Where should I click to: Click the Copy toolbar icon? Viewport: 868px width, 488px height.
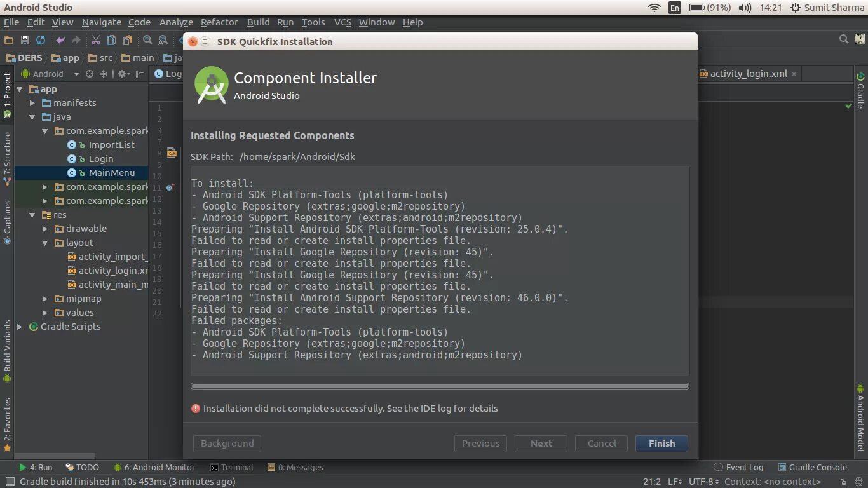coord(112,40)
